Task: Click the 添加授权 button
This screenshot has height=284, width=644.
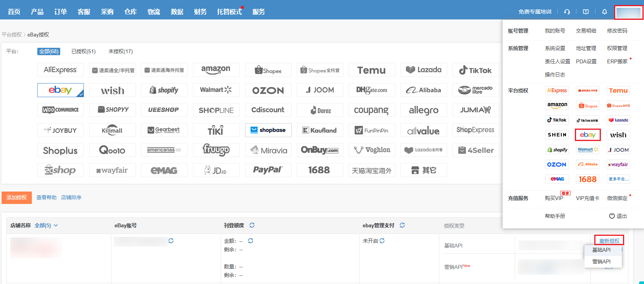Action: 17,197
